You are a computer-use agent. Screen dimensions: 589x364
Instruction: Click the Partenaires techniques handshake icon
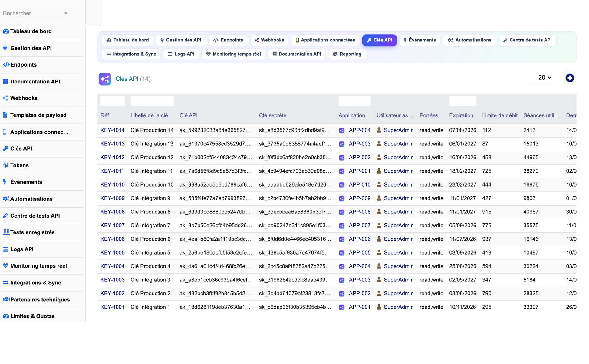[6, 299]
